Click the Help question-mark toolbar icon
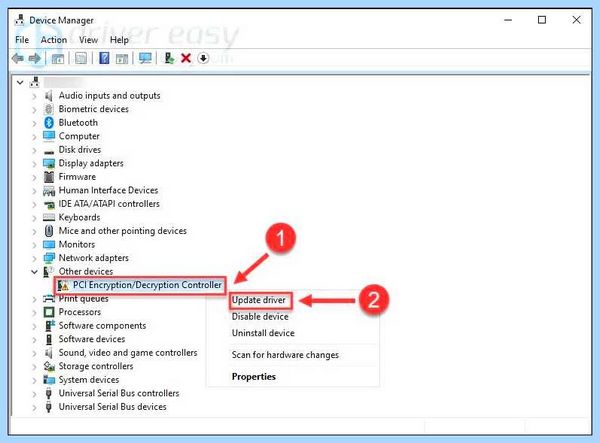Image resolution: width=600 pixels, height=443 pixels. click(104, 58)
